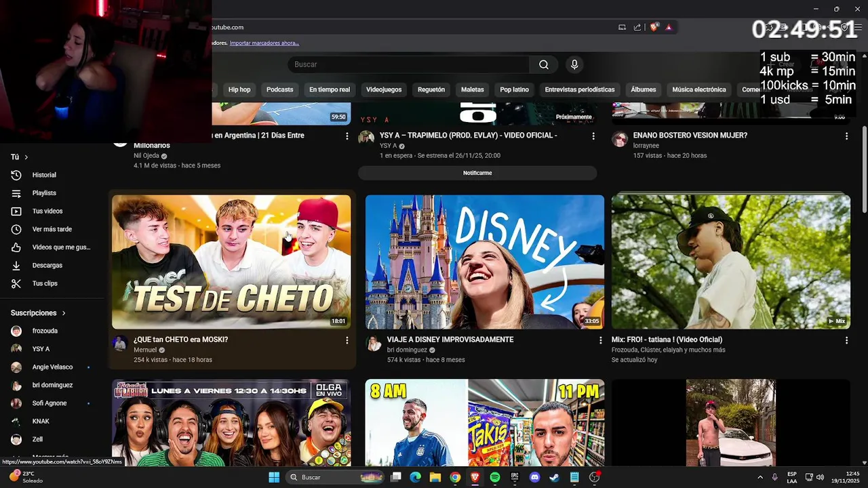Image resolution: width=868 pixels, height=488 pixels.
Task: Open Google Chrome from the taskbar
Action: [455, 477]
